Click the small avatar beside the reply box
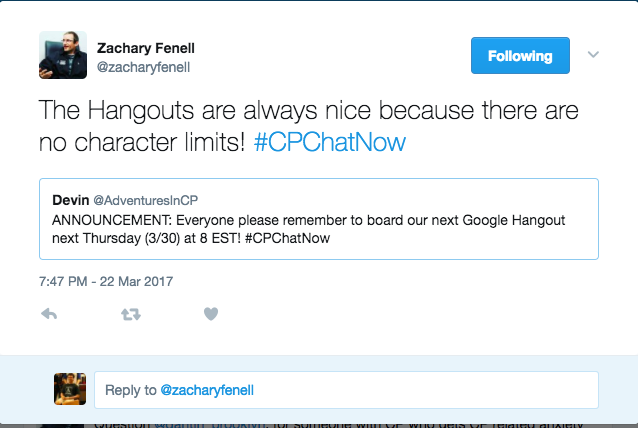638x428 pixels. (x=69, y=389)
